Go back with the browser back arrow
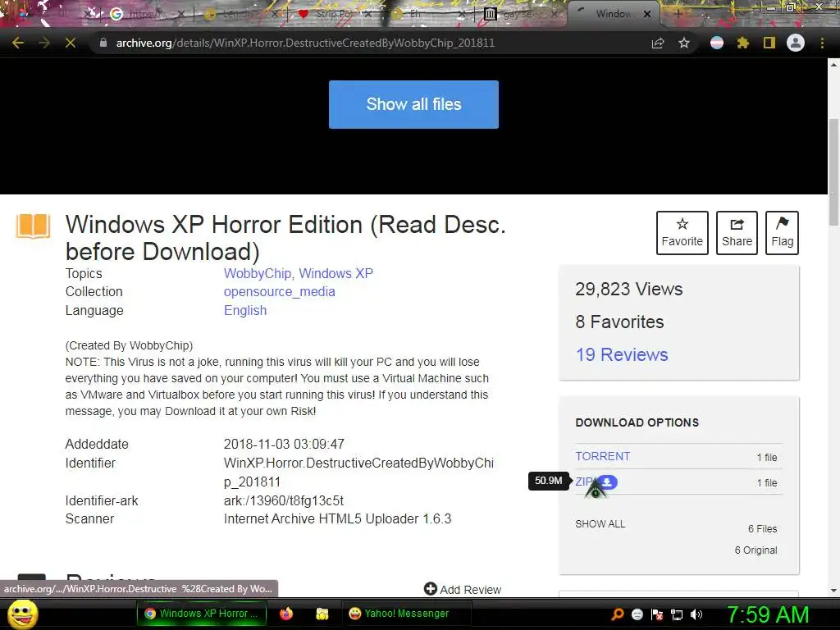Screen dimensions: 840x630 18,43
